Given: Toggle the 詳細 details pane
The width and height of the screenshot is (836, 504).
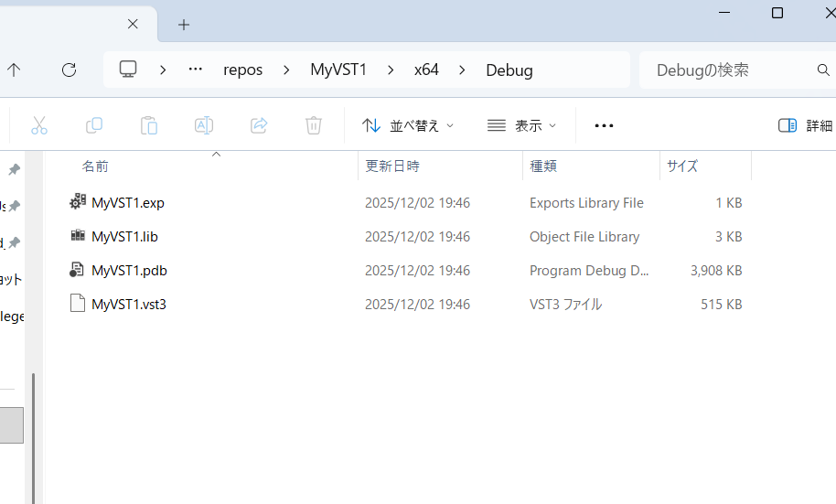Looking at the screenshot, I should click(805, 125).
